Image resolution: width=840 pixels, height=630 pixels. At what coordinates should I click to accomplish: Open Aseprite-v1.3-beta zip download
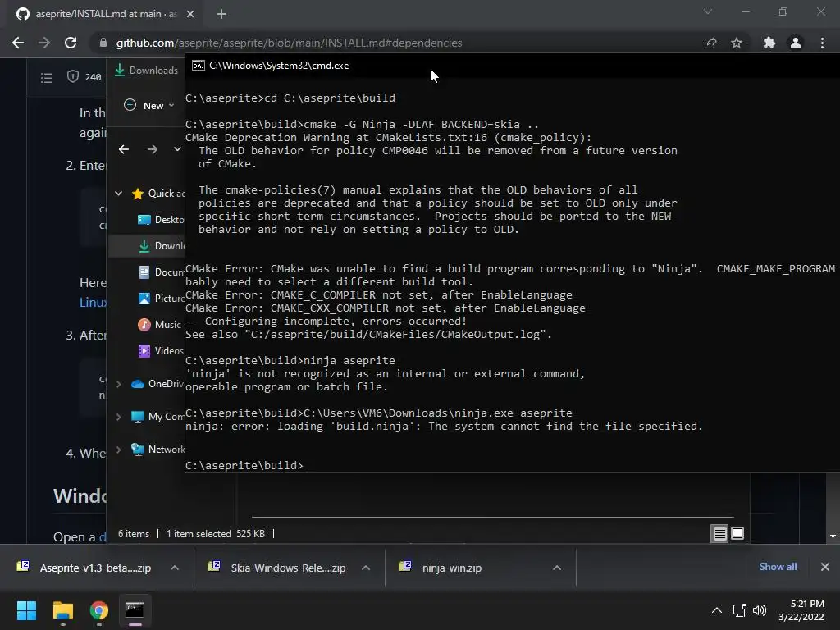[85, 568]
